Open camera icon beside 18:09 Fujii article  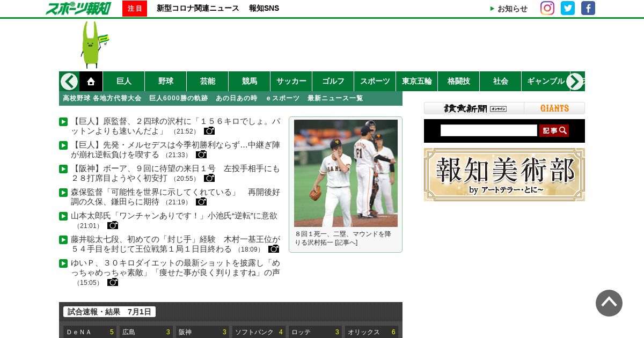274,249
